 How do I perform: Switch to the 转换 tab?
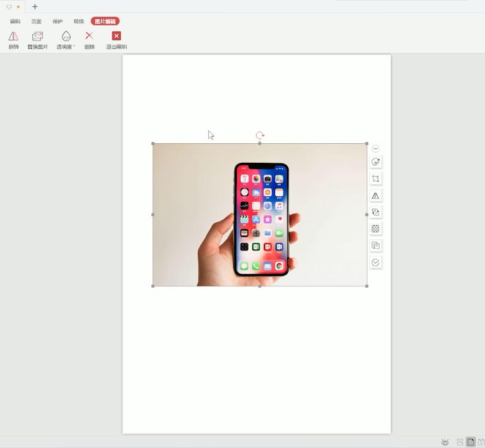click(x=78, y=21)
